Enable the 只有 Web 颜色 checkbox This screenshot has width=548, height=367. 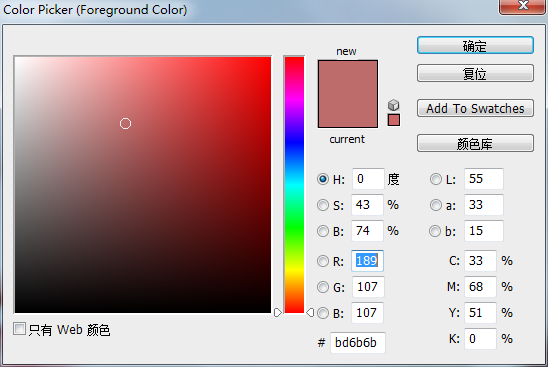tap(19, 329)
